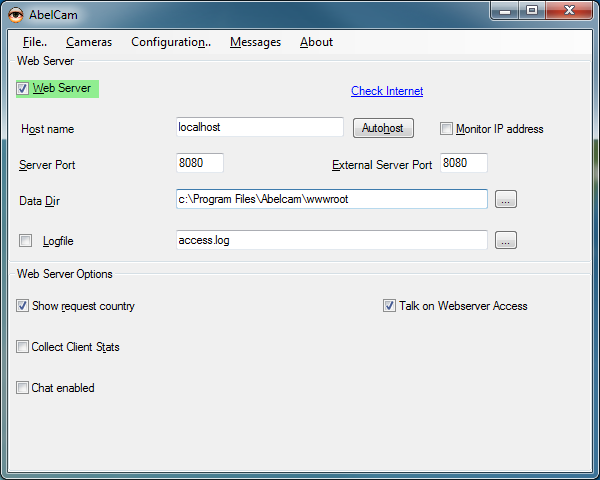The height and width of the screenshot is (480, 600).
Task: Open the File menu
Action: pos(34,42)
